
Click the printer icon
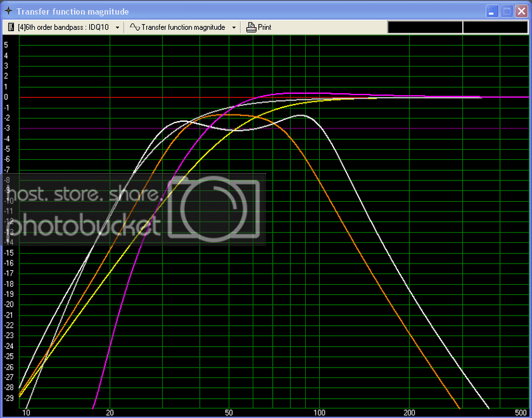point(251,27)
